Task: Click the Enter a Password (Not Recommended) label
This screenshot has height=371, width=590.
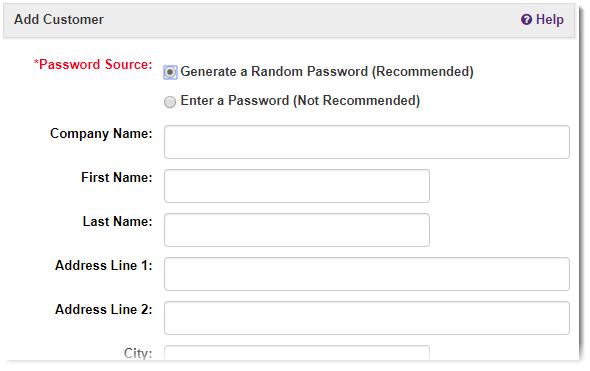Action: click(x=300, y=101)
